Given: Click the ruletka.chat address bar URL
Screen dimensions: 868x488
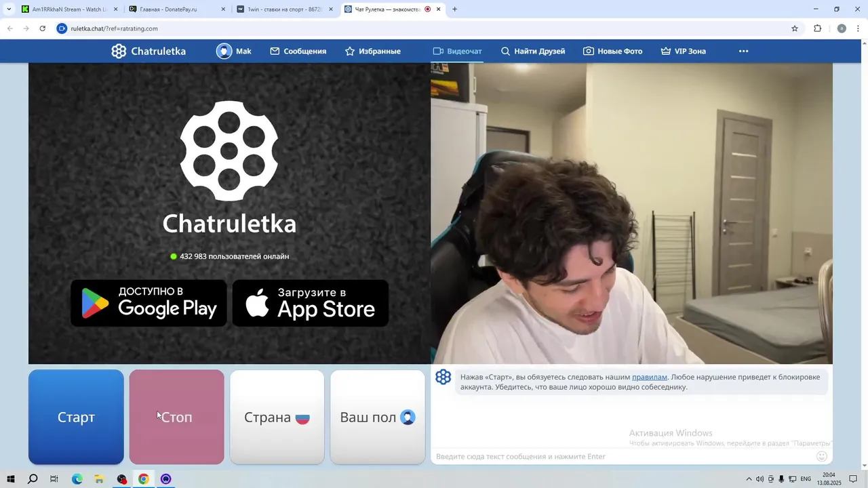Looking at the screenshot, I should [114, 28].
